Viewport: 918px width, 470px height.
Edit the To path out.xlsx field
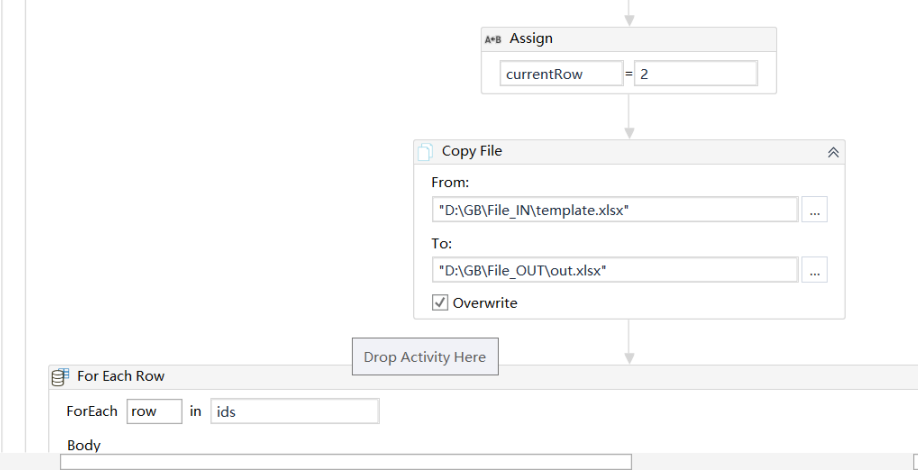pos(615,270)
